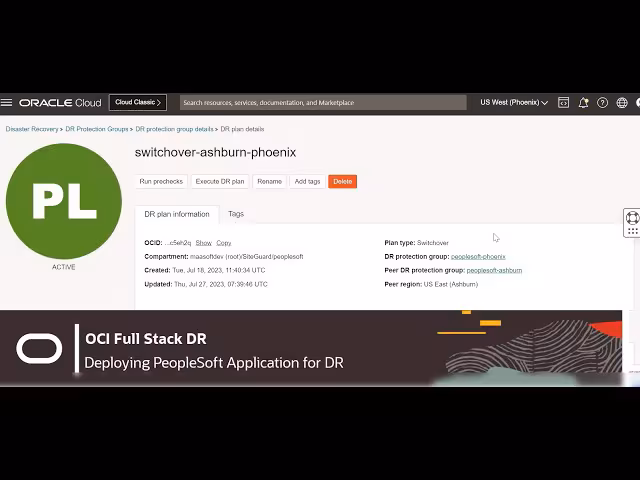The image size is (640, 480).
Task: Click the Add tags button
Action: tap(307, 182)
